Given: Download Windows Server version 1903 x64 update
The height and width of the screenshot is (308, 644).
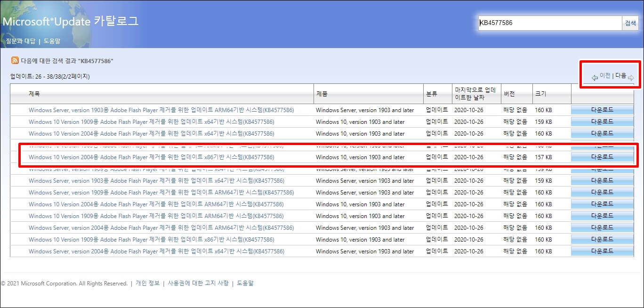Looking at the screenshot, I should [602, 180].
